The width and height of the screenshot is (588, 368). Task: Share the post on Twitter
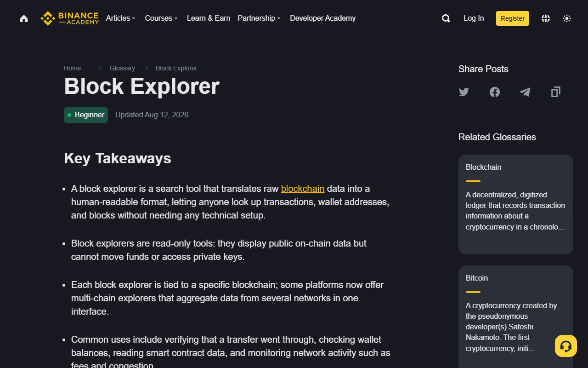click(464, 92)
